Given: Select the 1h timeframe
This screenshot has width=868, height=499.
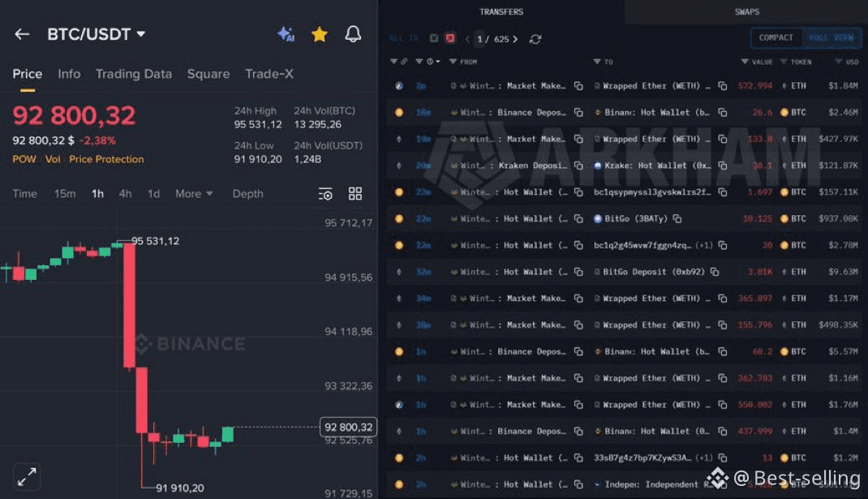Looking at the screenshot, I should (97, 194).
